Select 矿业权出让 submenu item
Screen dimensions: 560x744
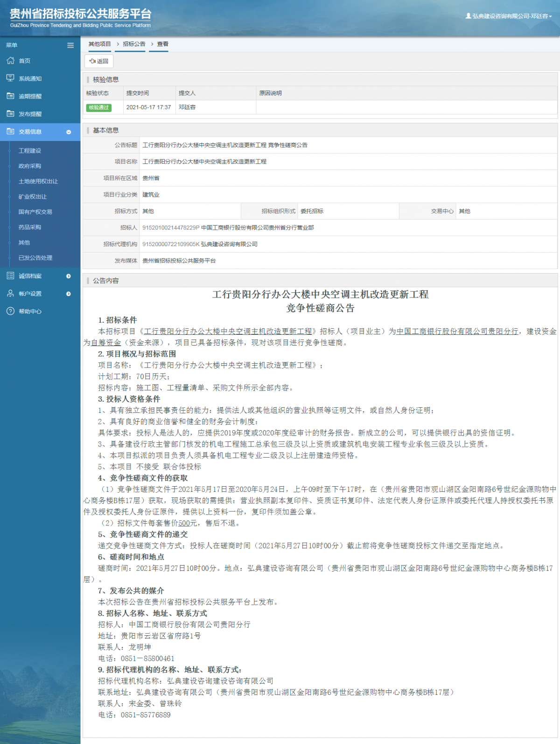33,197
